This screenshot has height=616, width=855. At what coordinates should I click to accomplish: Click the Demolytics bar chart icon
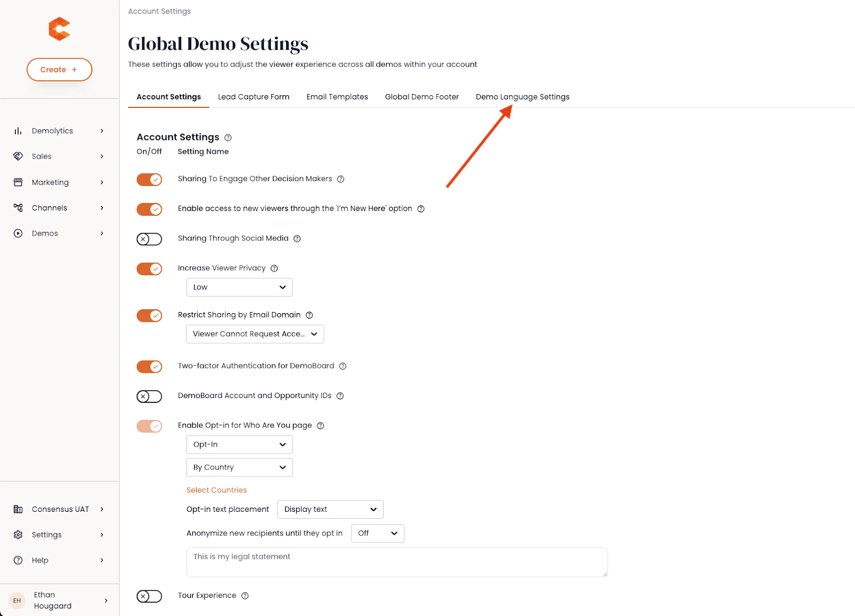tap(18, 131)
